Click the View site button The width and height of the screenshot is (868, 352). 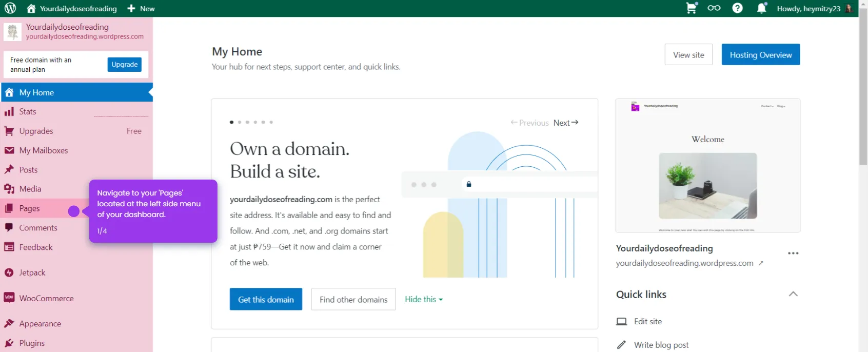coord(688,55)
